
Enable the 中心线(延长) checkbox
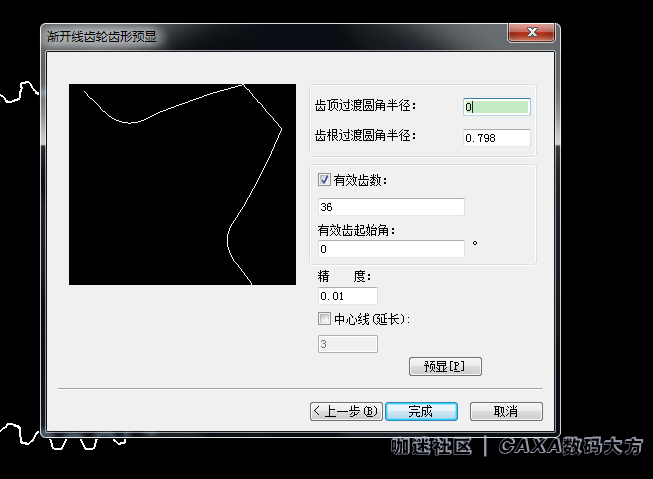[323, 319]
